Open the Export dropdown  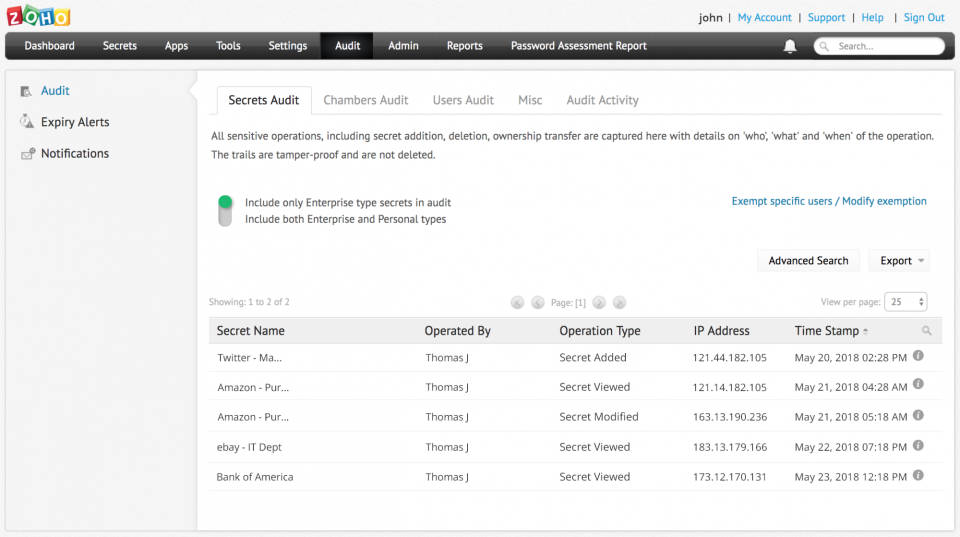coord(899,261)
